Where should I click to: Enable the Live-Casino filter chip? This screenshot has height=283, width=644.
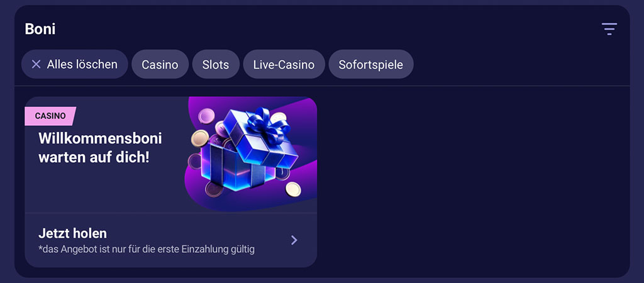pos(284,64)
